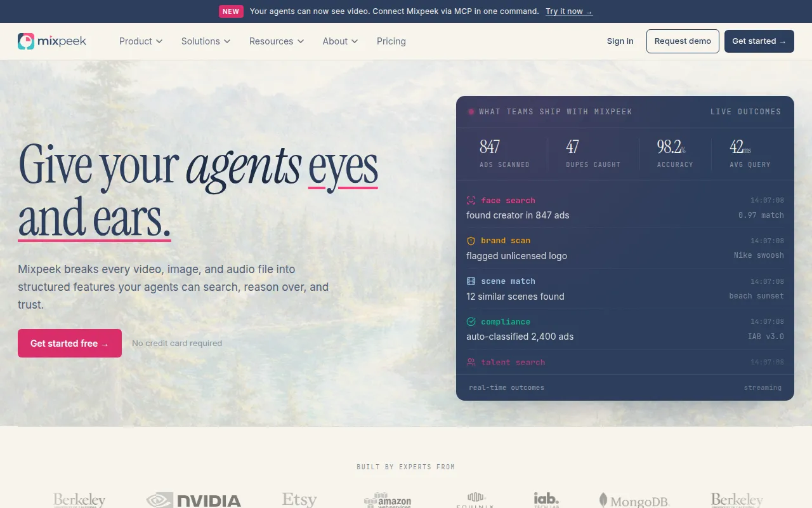Click the MongoDB logo
The image size is (812, 508).
[634, 501]
